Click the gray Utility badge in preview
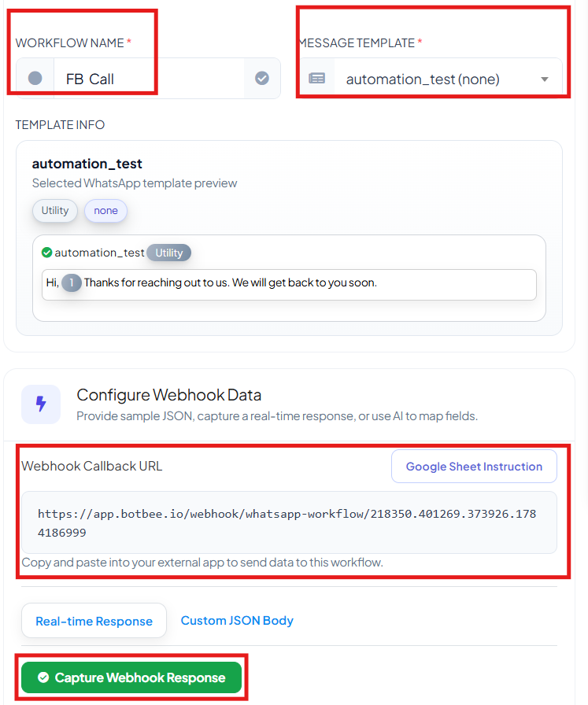 [169, 253]
